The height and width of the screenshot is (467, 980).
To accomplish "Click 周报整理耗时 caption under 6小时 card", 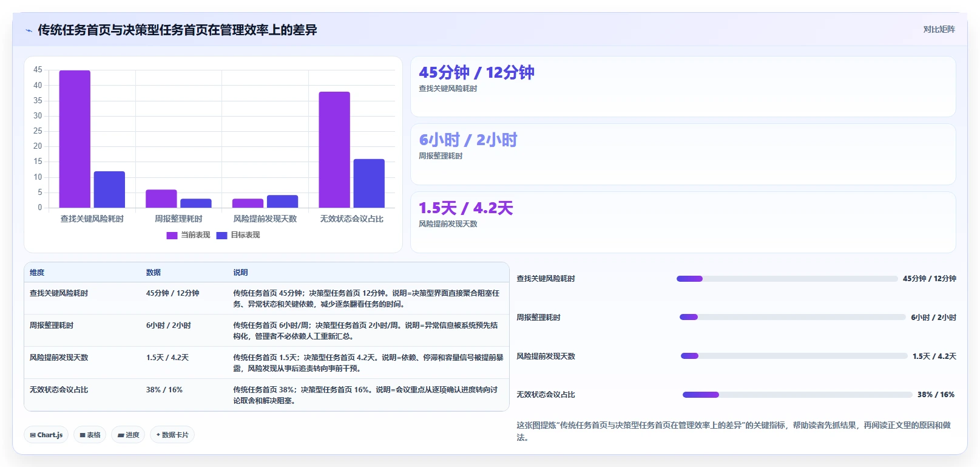I will 441,156.
